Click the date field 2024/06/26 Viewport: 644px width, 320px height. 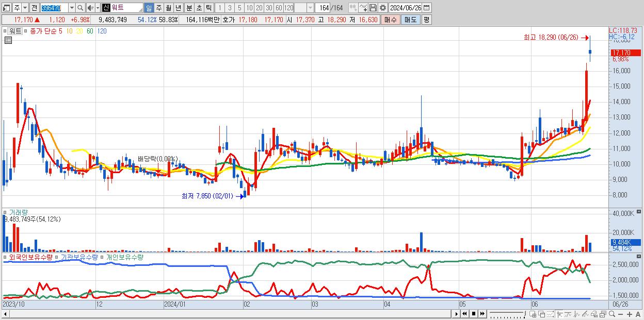coord(405,8)
